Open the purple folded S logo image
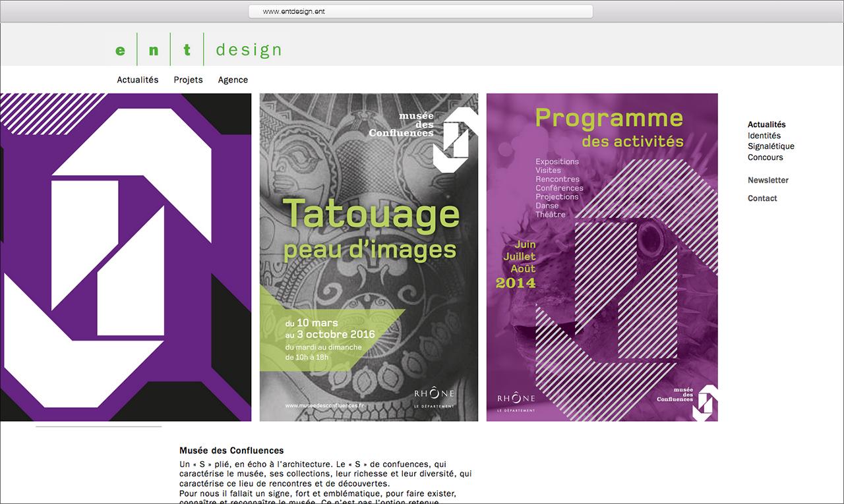The width and height of the screenshot is (844, 504). [x=125, y=257]
